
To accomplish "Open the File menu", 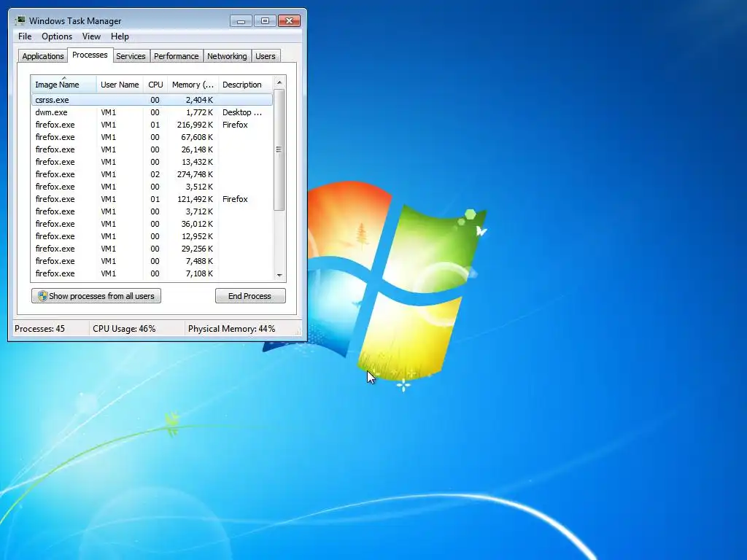I will (x=25, y=36).
